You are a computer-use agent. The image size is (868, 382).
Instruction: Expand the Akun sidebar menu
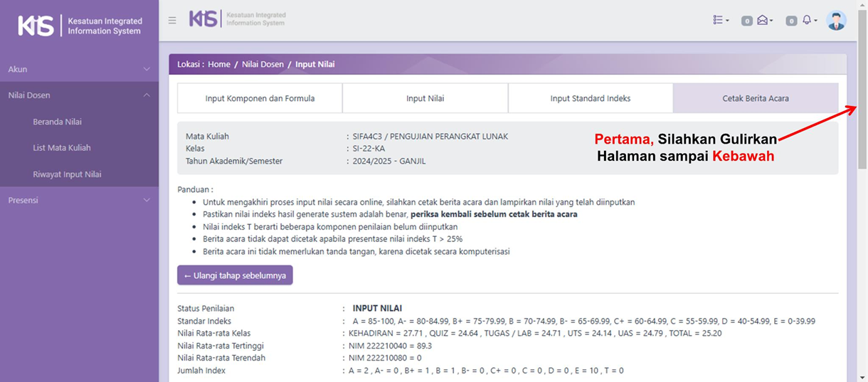[x=79, y=69]
